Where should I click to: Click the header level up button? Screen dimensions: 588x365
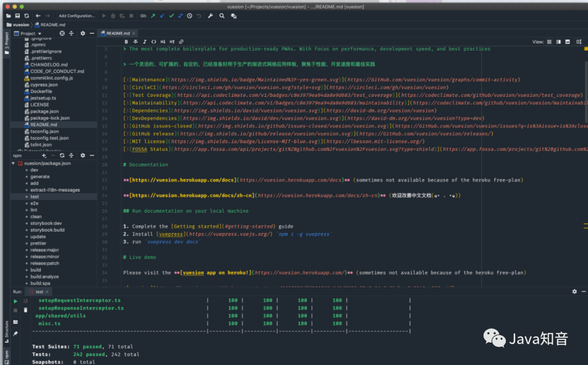[x=171, y=41]
